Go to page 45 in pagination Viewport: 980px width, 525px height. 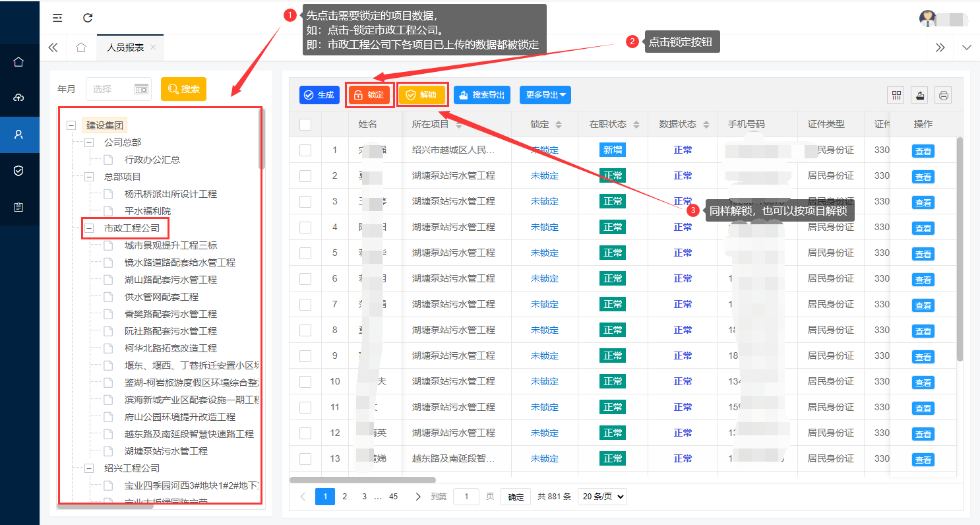394,497
